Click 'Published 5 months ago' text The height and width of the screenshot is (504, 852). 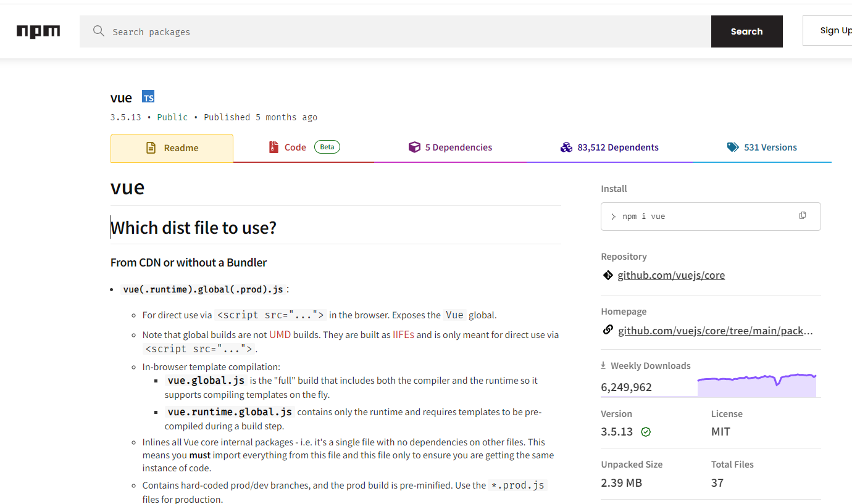tap(261, 117)
